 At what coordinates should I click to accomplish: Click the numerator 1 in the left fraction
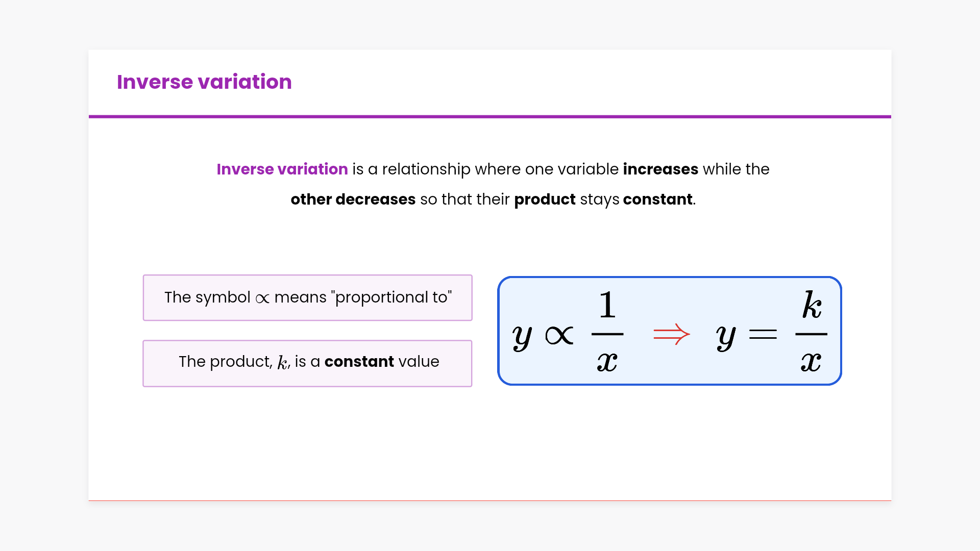[x=607, y=305]
